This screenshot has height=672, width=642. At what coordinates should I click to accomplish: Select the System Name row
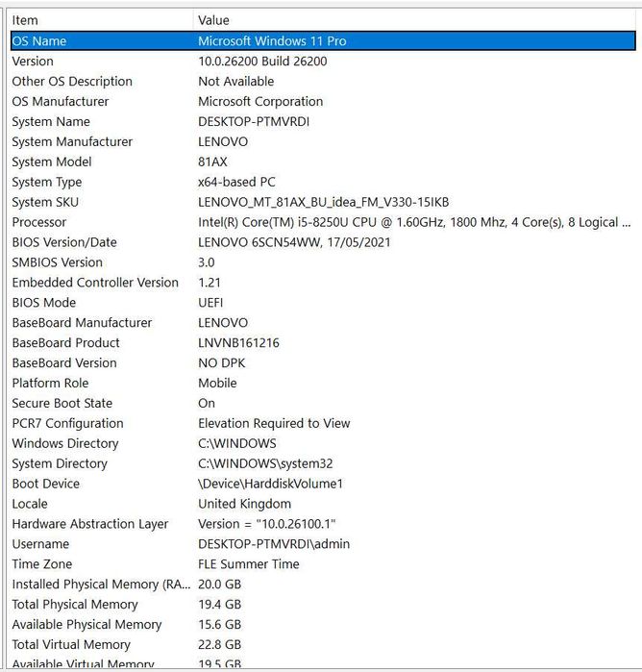323,122
